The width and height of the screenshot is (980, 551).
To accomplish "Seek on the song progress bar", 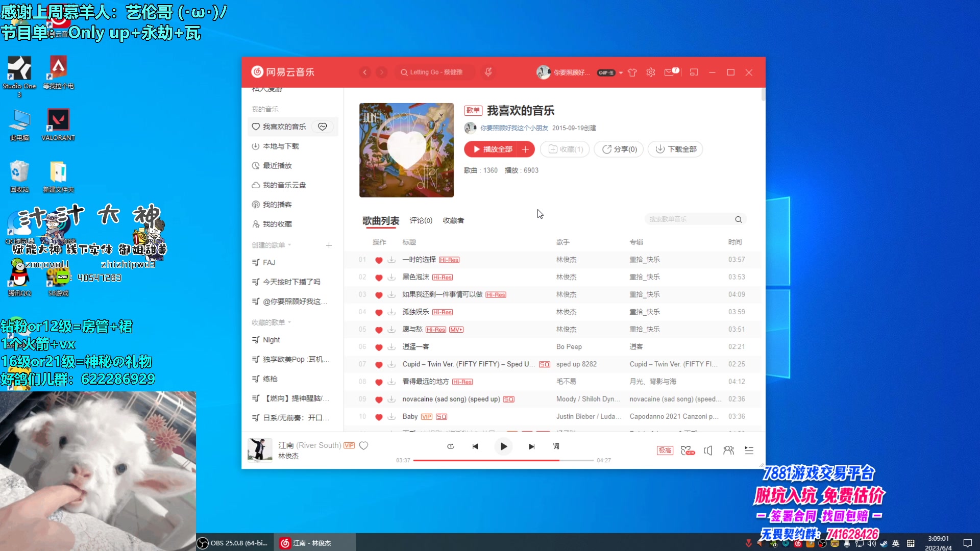I will point(503,461).
